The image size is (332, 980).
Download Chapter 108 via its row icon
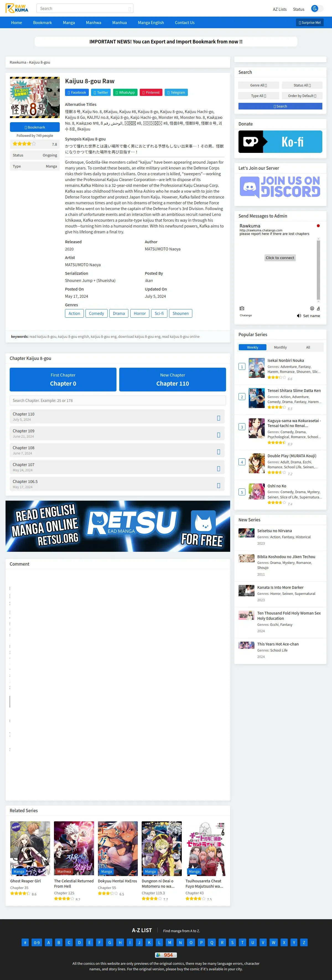click(x=219, y=452)
